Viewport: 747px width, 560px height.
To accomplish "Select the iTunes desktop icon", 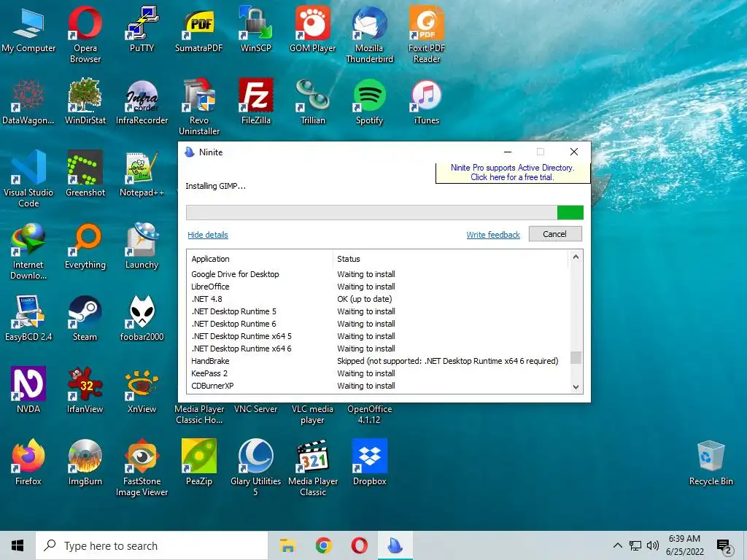I will pos(426,101).
